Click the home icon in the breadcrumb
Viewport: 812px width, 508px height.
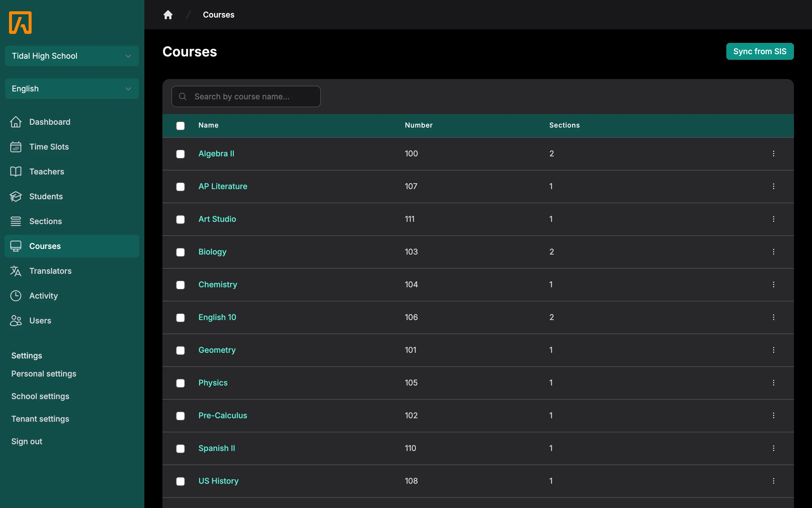pyautogui.click(x=168, y=14)
